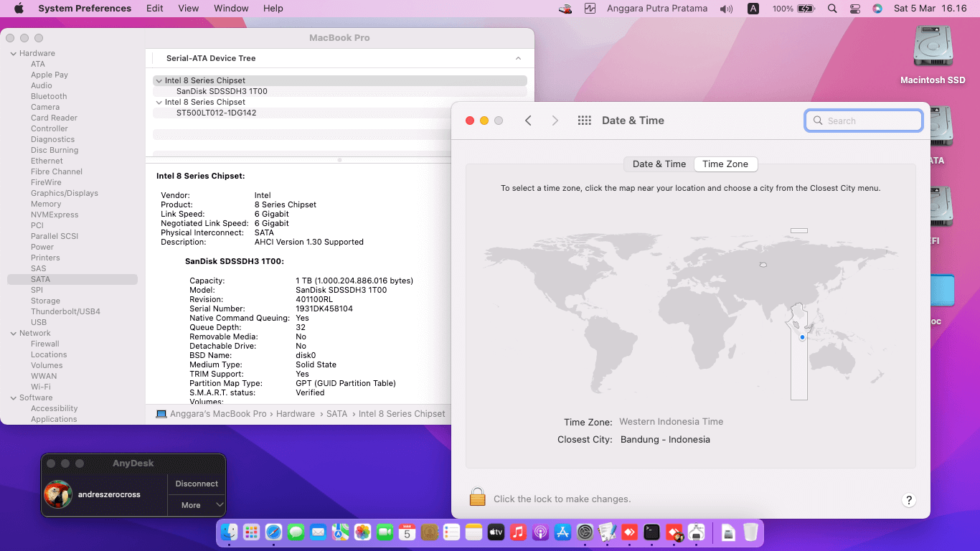Open Control Center from the menu bar
980x551 pixels.
(x=854, y=9)
